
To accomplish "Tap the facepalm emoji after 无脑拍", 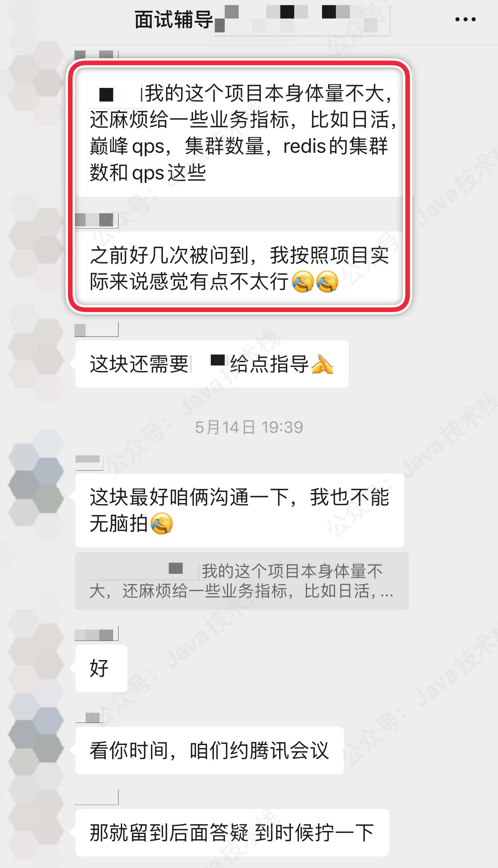I will click(161, 524).
